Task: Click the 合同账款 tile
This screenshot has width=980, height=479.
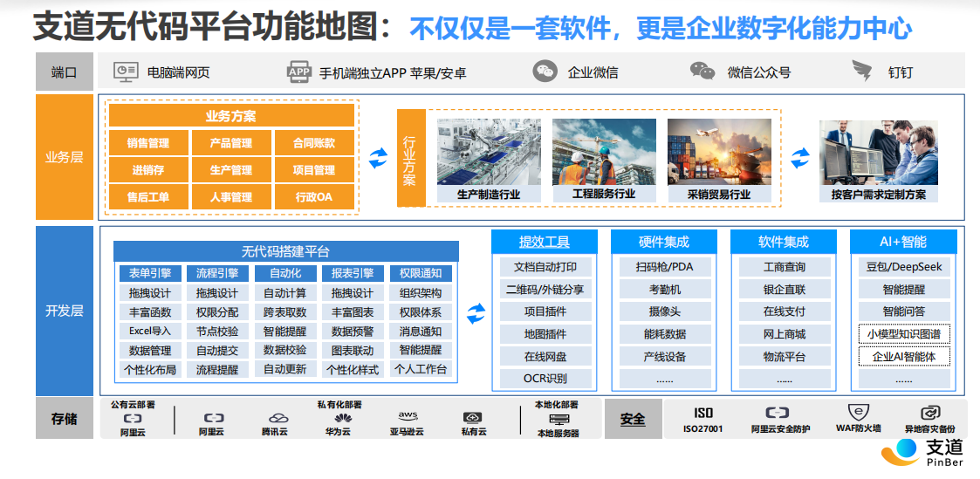Action: [314, 143]
